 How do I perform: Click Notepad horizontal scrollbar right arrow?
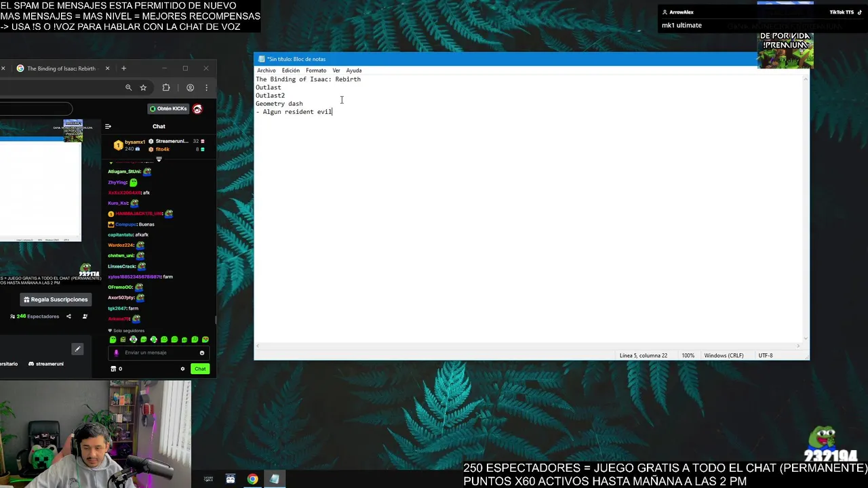[798, 346]
